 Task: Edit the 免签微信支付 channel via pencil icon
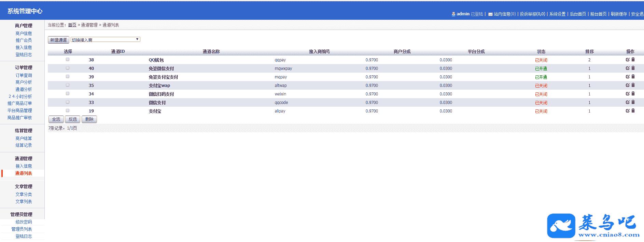(x=628, y=68)
